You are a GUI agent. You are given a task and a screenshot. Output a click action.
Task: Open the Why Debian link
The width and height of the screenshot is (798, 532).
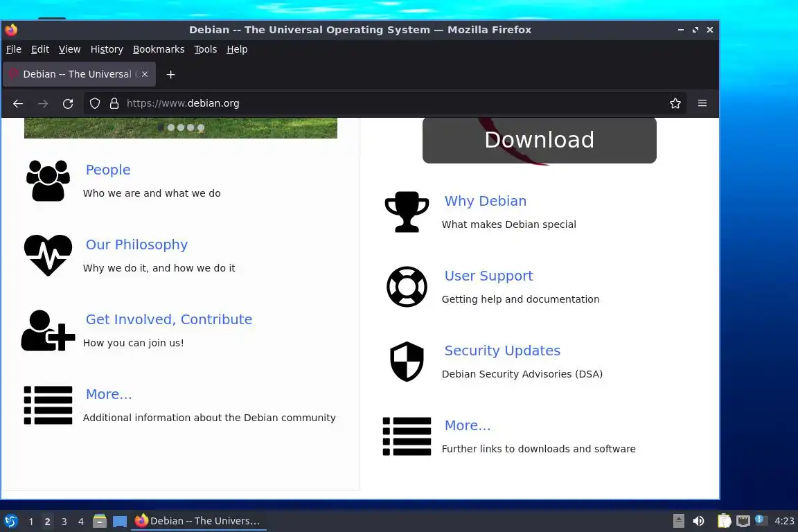tap(486, 201)
